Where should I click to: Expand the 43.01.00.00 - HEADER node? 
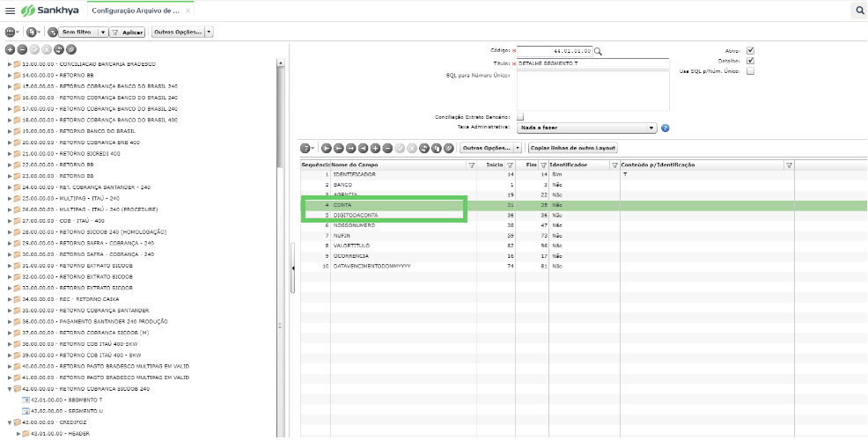click(18, 433)
